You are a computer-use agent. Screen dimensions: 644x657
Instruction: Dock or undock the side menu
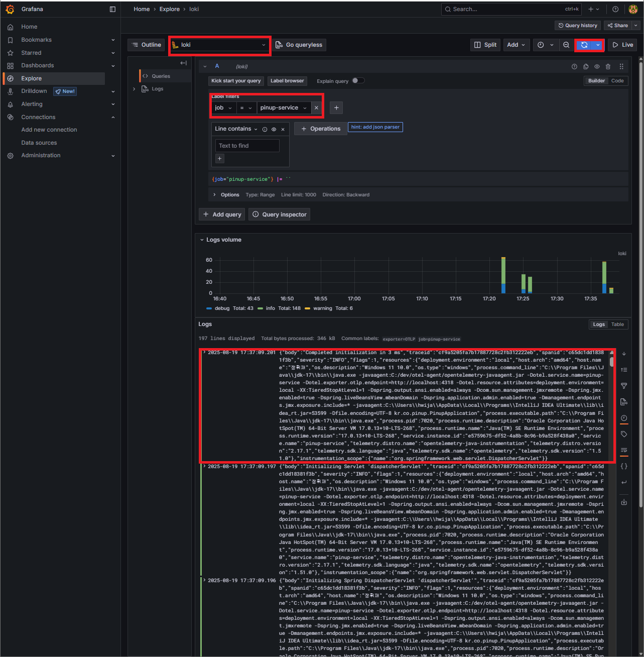[112, 9]
